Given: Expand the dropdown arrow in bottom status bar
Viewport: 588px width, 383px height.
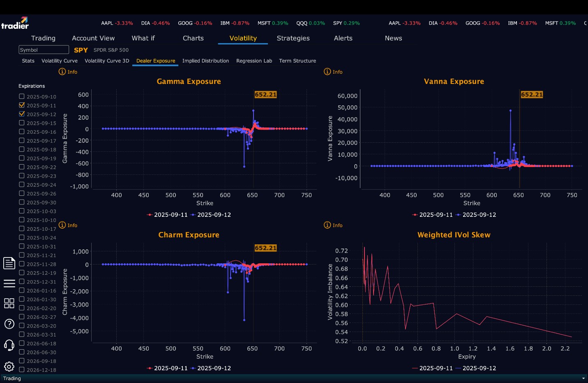Looking at the screenshot, I should pos(583,378).
